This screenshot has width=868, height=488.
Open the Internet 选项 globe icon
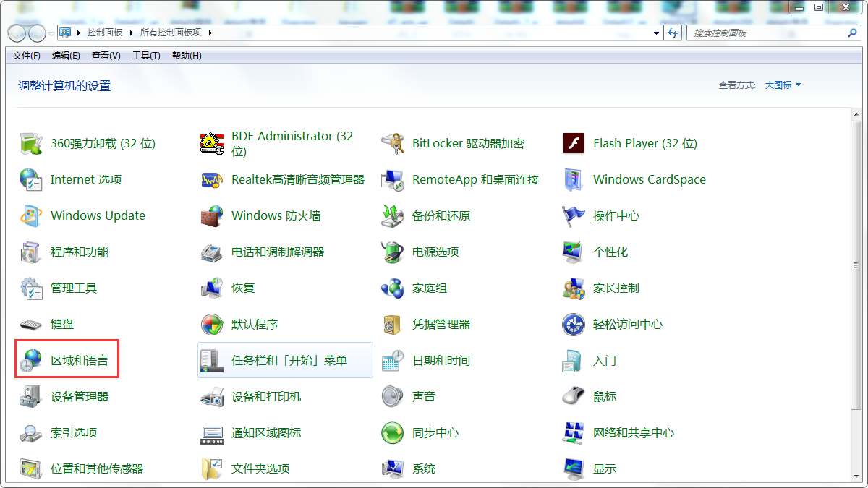(x=30, y=179)
